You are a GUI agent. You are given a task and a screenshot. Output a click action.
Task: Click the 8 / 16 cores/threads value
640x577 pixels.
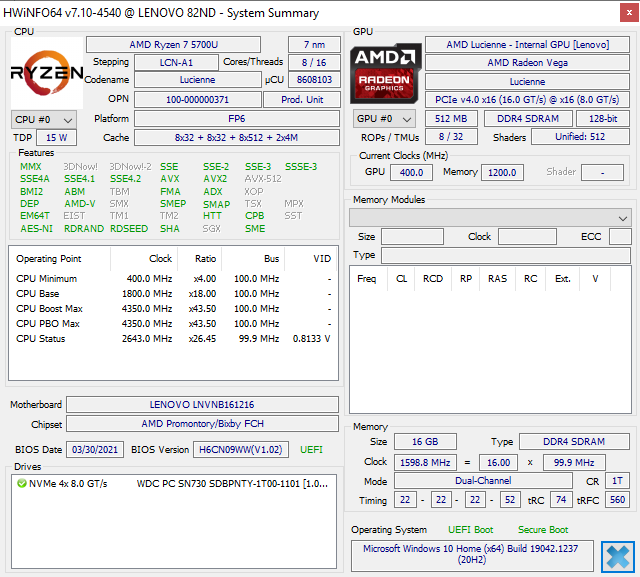pyautogui.click(x=314, y=62)
